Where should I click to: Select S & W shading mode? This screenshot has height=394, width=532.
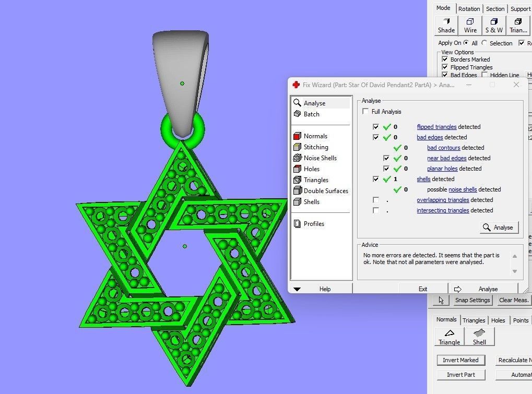pos(494,26)
